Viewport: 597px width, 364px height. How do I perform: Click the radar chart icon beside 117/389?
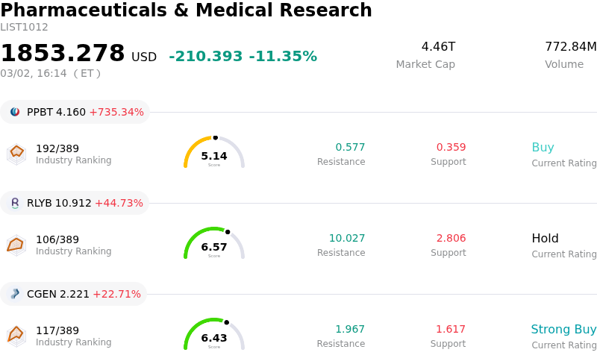16,335
